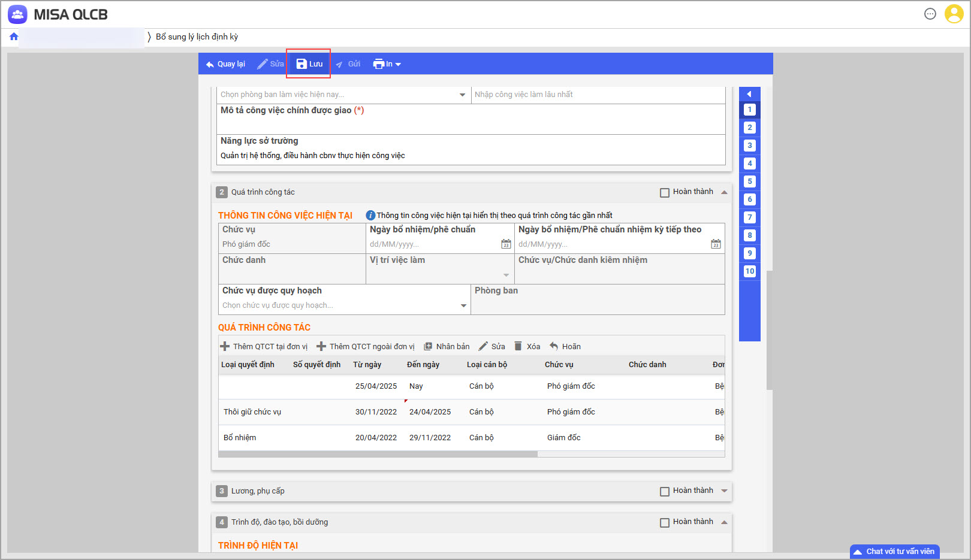
Task: Click Xóa trash icon in work history
Action: click(x=518, y=346)
